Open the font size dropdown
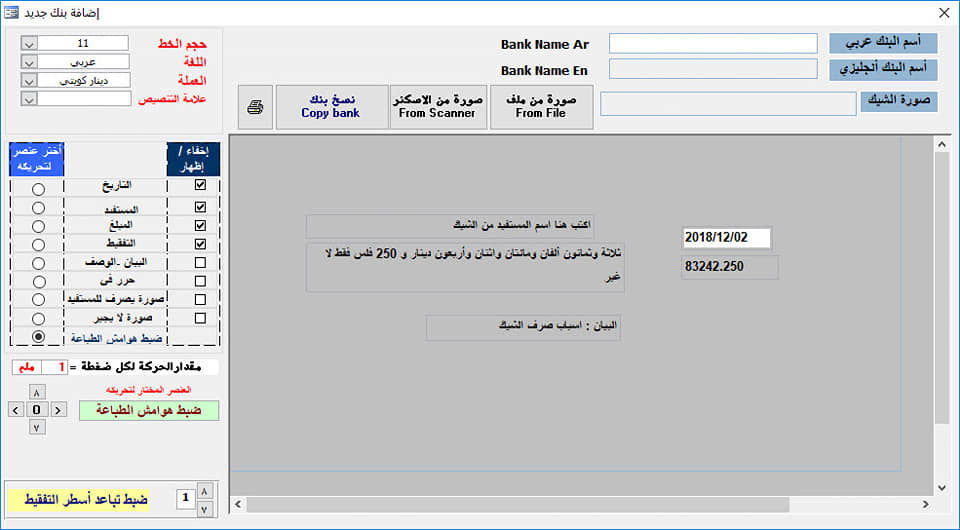 [x=29, y=43]
